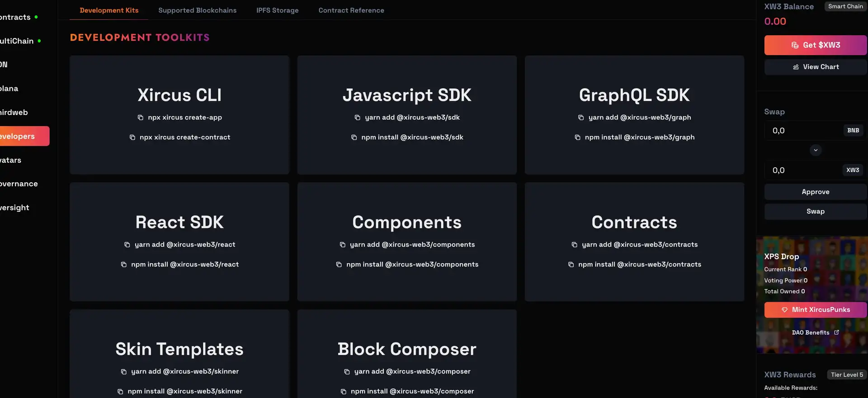Screen dimensions: 868x398
Task: Copy the 'npx xircus create-contract' command icon
Action: pyautogui.click(x=132, y=137)
